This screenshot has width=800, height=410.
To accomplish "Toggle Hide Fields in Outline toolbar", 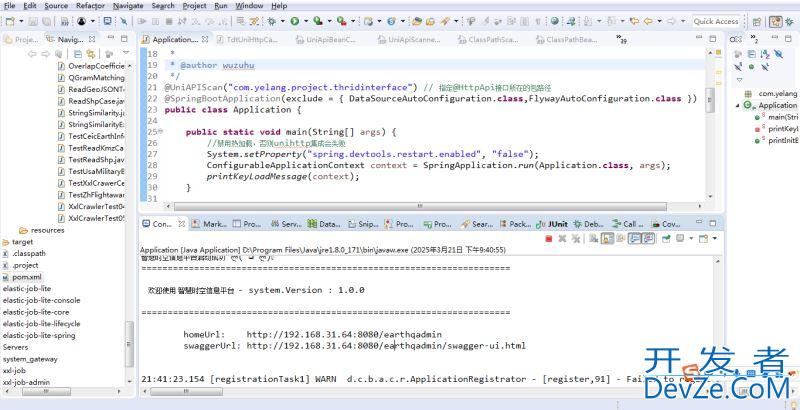I will tap(778, 54).
